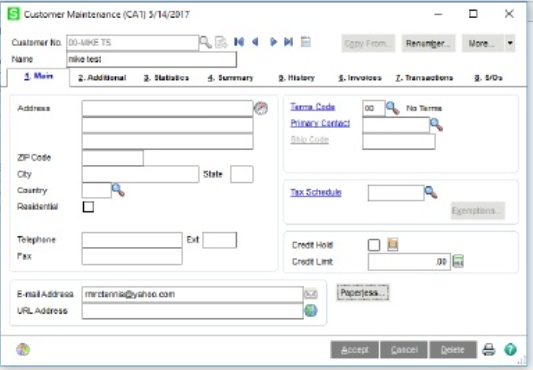Click the printer icon
The width and height of the screenshot is (533, 370).
pyautogui.click(x=489, y=349)
